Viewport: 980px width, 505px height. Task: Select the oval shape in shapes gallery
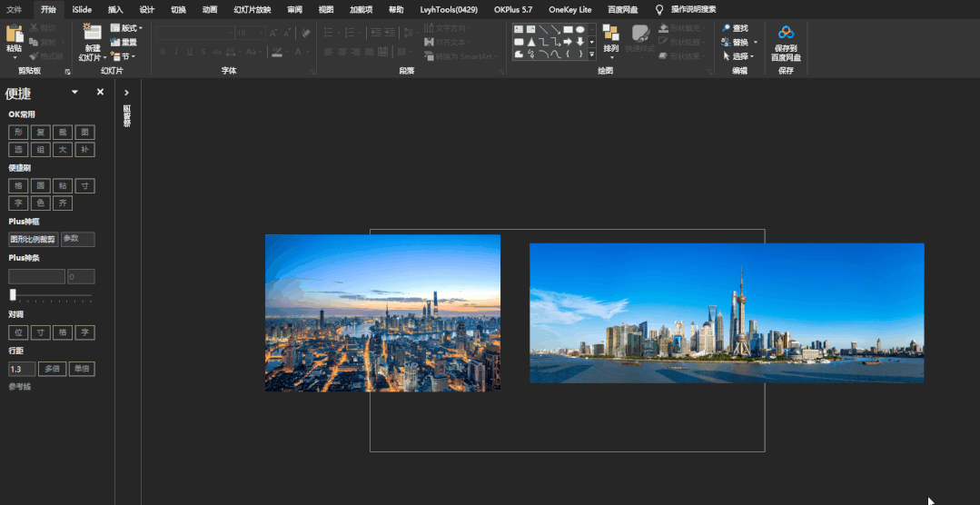[579, 30]
